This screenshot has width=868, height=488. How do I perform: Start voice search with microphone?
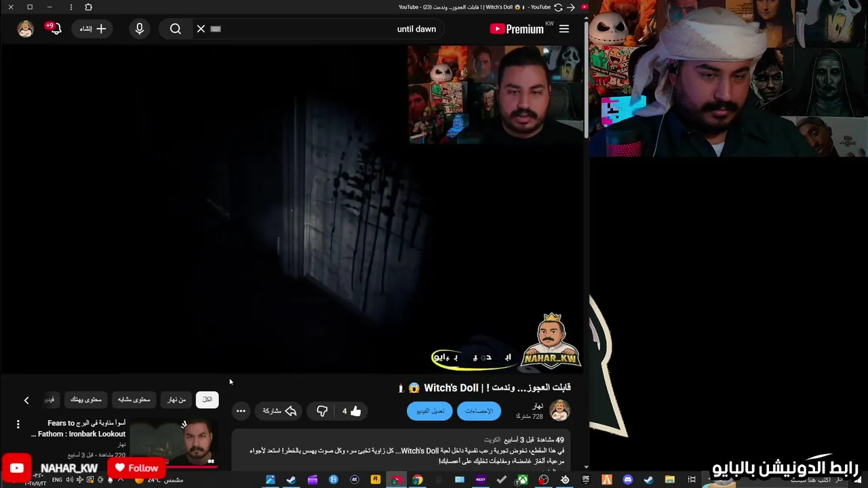[140, 28]
